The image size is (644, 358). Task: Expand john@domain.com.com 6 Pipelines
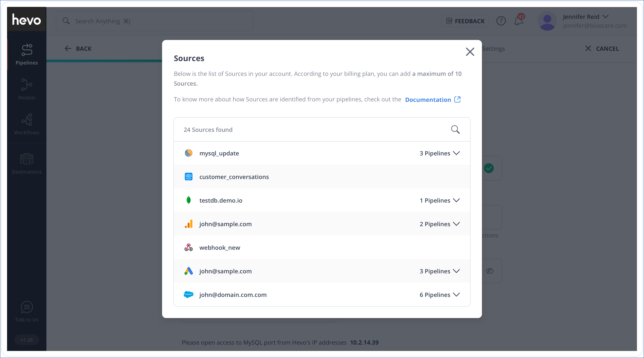click(x=439, y=295)
